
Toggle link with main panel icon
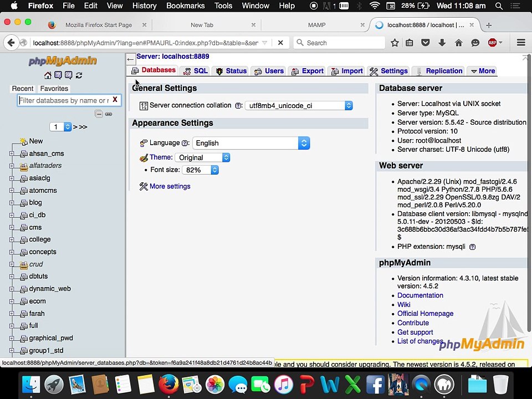coord(109,114)
